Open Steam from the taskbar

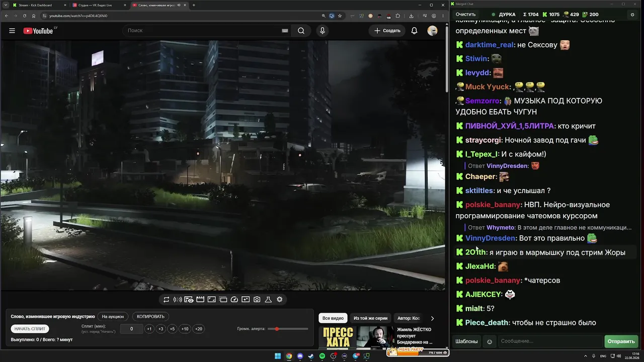(311, 356)
